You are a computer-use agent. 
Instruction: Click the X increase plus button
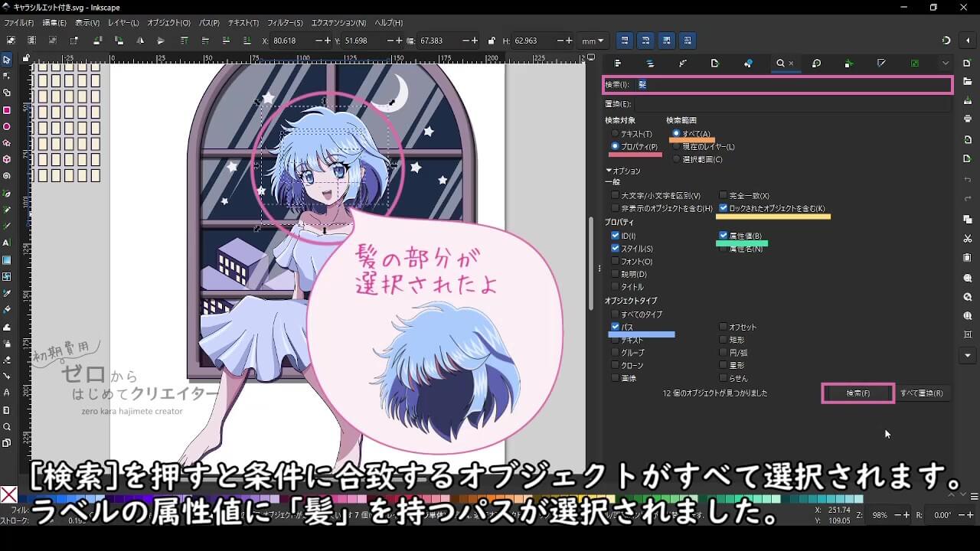[x=328, y=41]
